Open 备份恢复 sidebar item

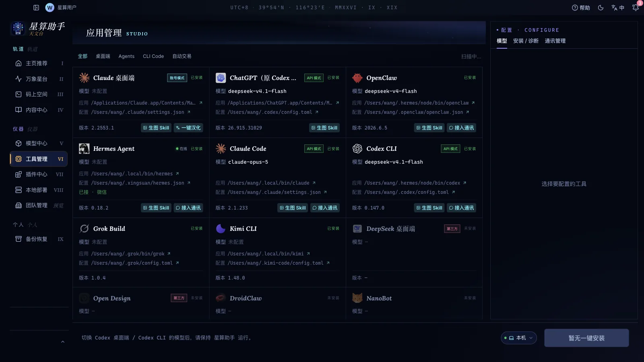[39, 239]
